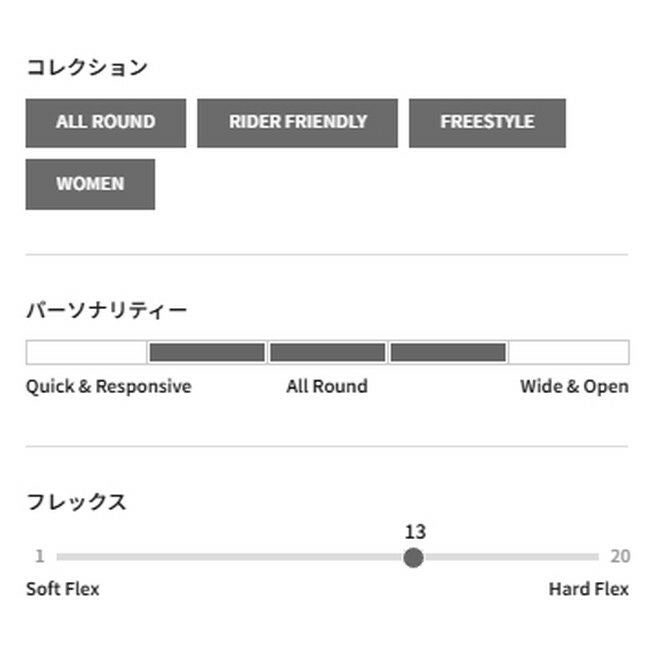Click the flex value 13 label
The image size is (650, 650).
click(415, 532)
